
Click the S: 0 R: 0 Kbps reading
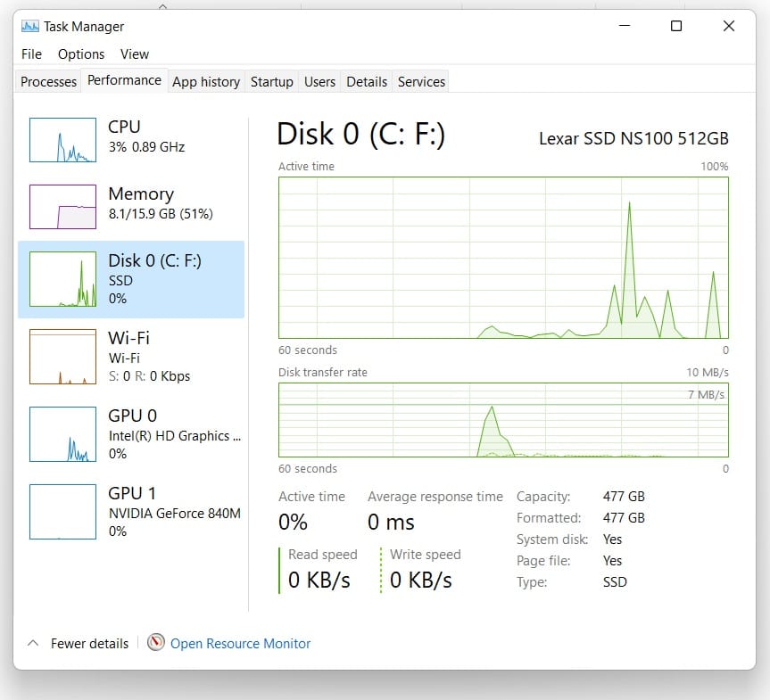pyautogui.click(x=149, y=376)
